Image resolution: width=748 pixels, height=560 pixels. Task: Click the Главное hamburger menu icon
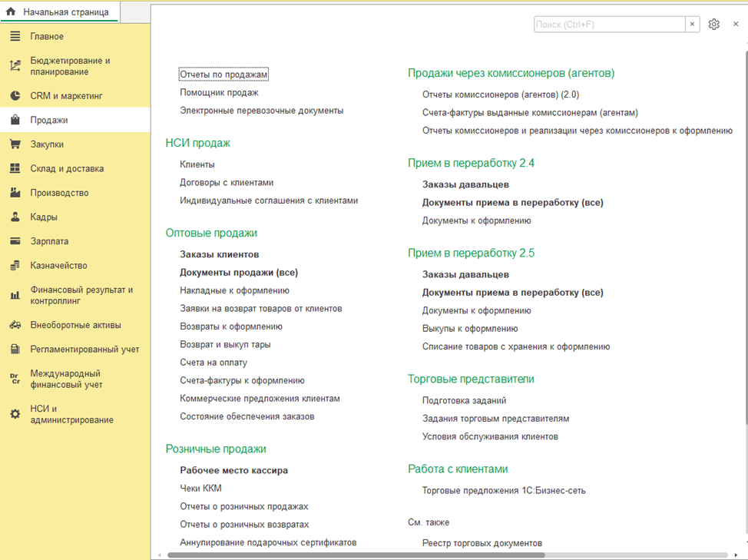point(15,36)
